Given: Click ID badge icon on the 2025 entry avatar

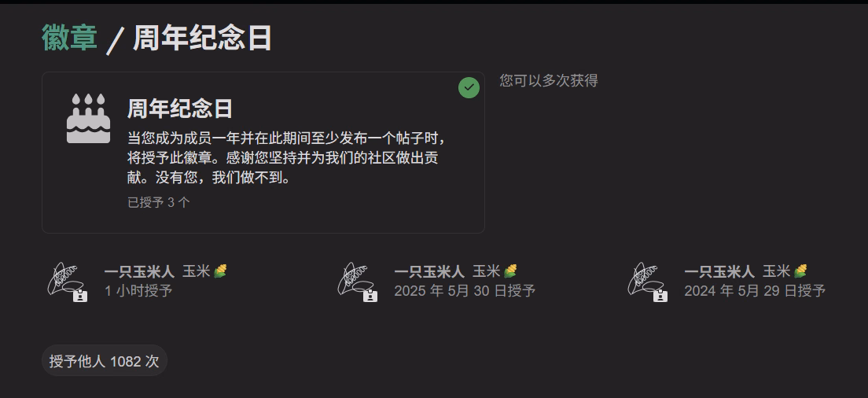Looking at the screenshot, I should [370, 295].
